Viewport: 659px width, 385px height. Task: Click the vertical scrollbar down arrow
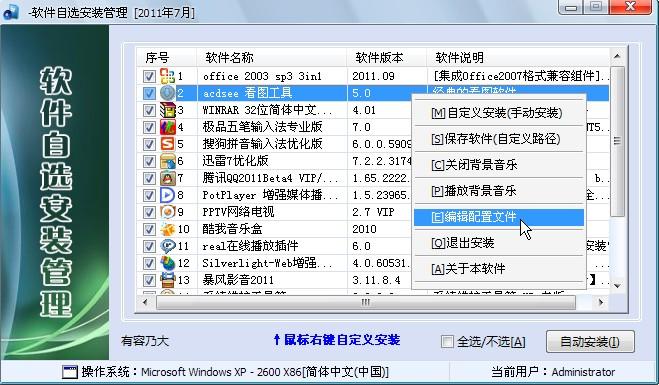617,286
